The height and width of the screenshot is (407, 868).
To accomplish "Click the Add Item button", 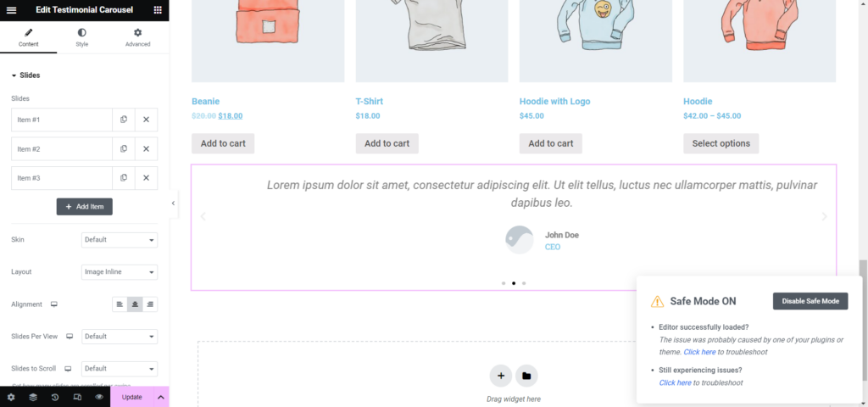I will [84, 207].
